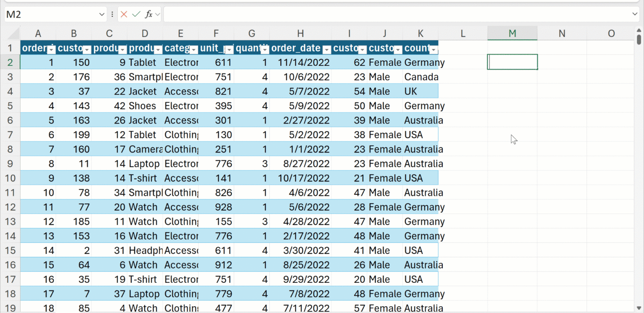
Task: Expand the formula bar with chevron
Action: click(x=634, y=15)
